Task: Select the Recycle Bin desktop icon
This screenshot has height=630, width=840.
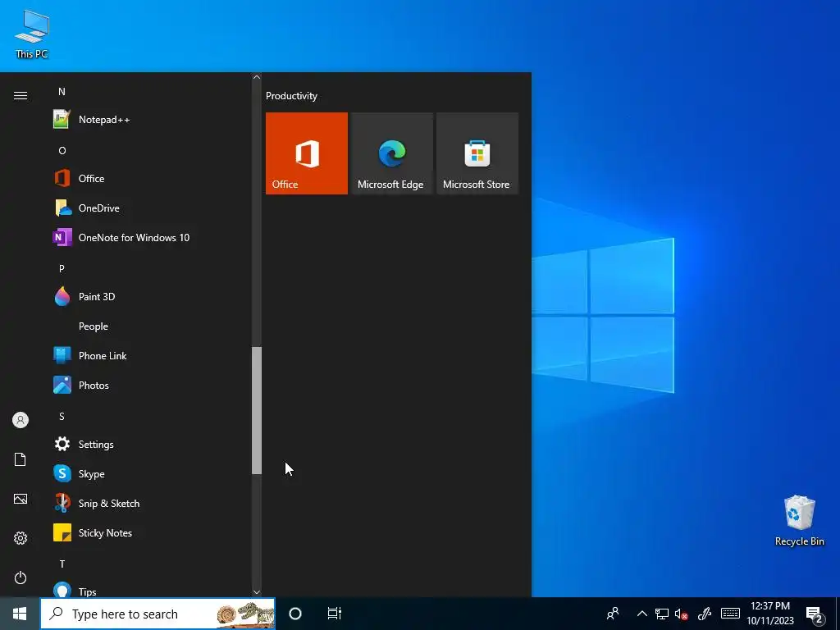Action: pyautogui.click(x=799, y=521)
